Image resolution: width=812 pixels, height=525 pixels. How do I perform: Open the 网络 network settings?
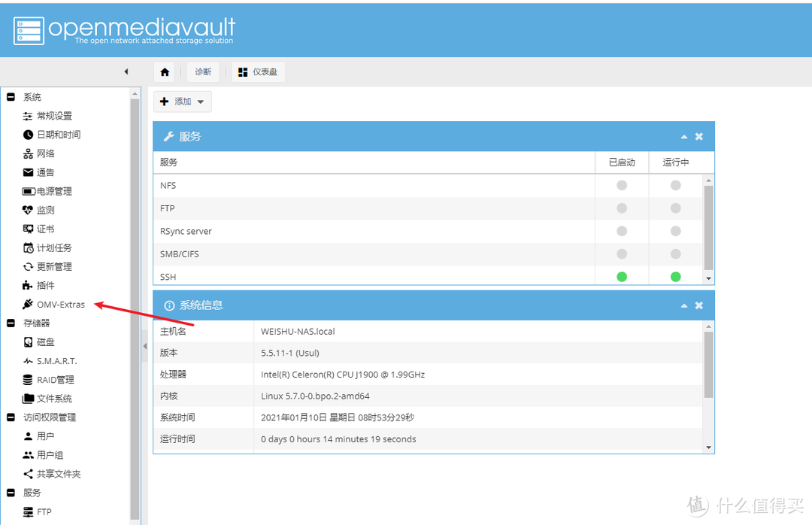46,153
